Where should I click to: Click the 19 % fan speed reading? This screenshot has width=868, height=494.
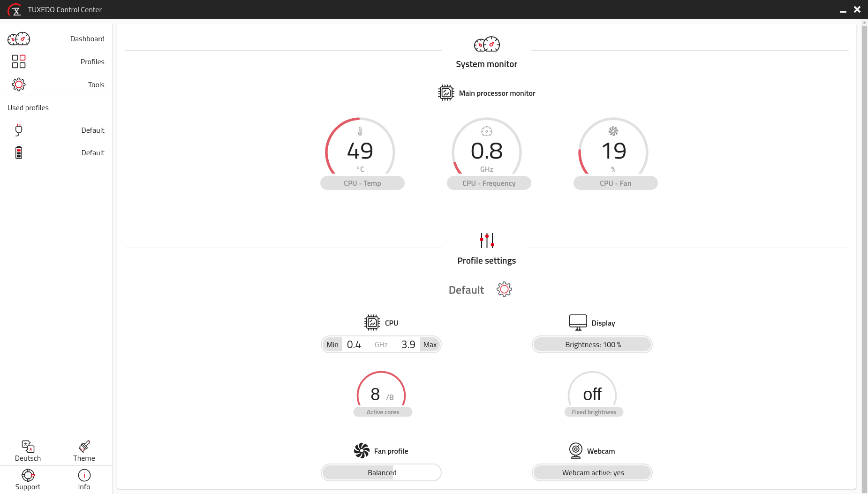[614, 151]
